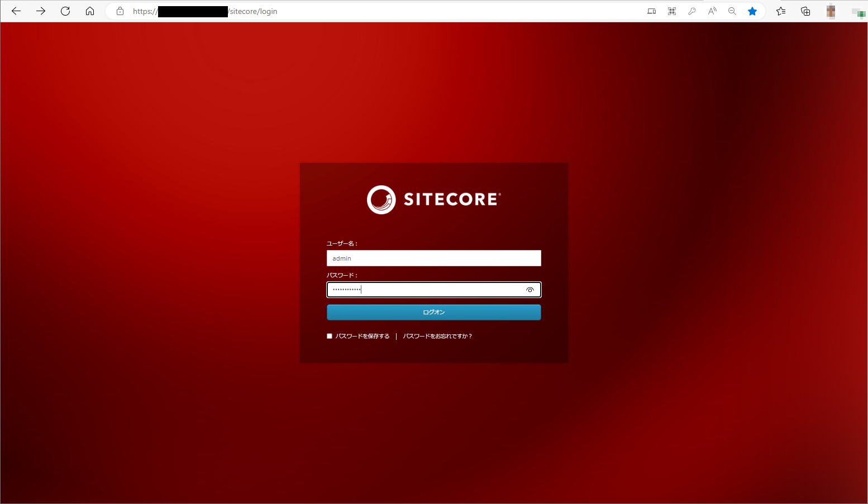The height and width of the screenshot is (504, 868).
Task: Open the Collections panel
Action: [x=805, y=11]
